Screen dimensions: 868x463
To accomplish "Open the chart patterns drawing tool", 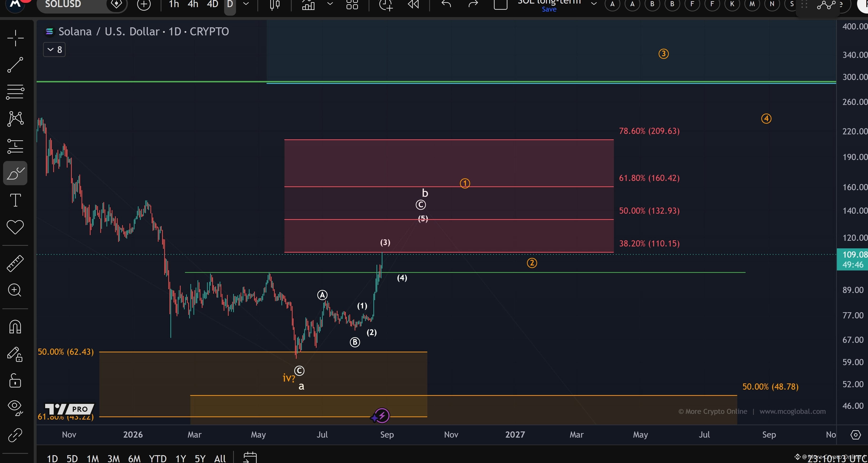I will [x=15, y=119].
